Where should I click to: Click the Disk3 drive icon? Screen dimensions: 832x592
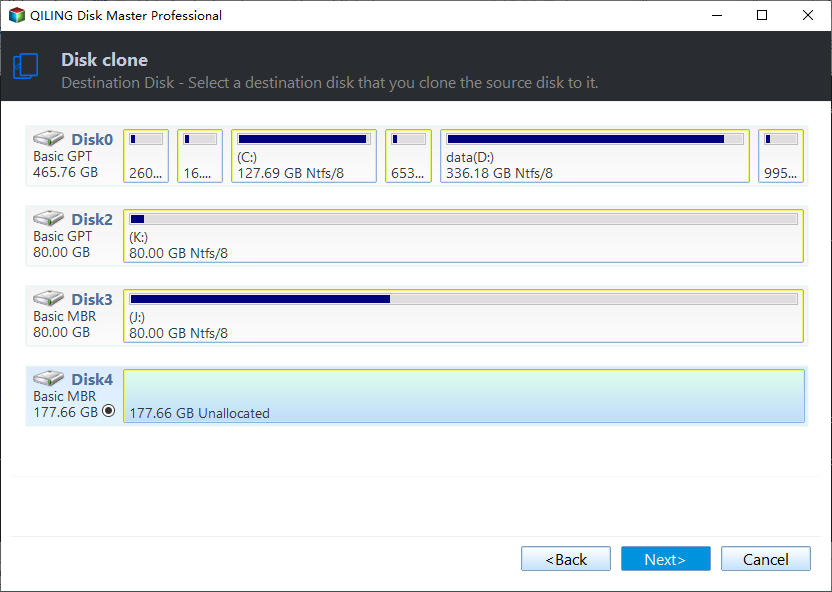[48, 299]
